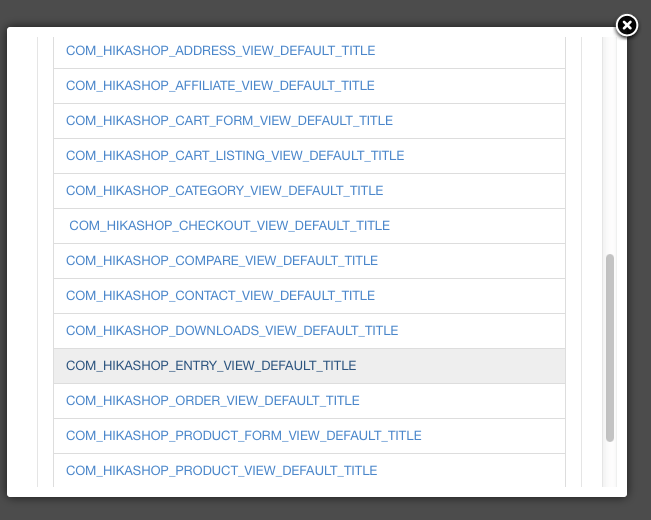Click COM_HIKASHOP_CHECKOUT_VIEW_DEFAULT_TITLE link

(x=229, y=226)
